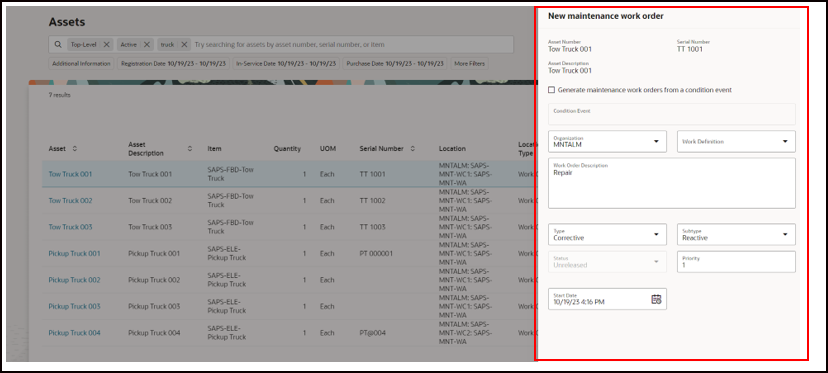This screenshot has height=373, width=828.
Task: Open the Tow Truck 002 asset link
Action: tap(70, 201)
